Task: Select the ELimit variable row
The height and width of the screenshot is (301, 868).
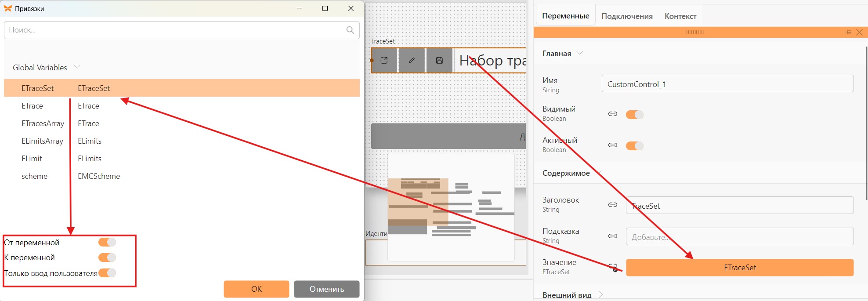Action: pos(182,159)
